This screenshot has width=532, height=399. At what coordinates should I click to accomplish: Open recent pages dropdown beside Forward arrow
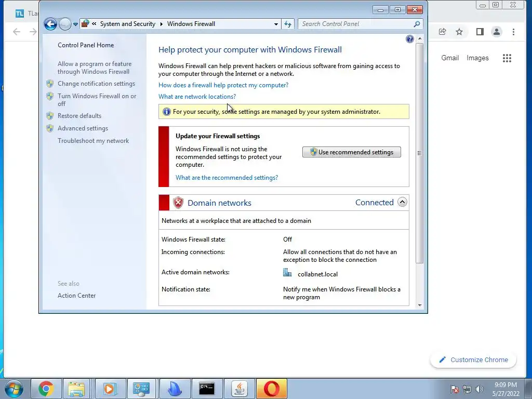75,24
